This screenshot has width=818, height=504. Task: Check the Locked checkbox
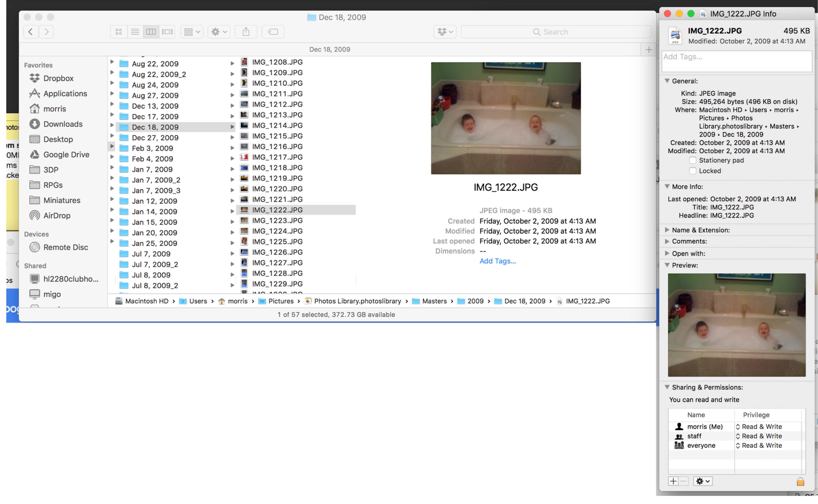(692, 171)
